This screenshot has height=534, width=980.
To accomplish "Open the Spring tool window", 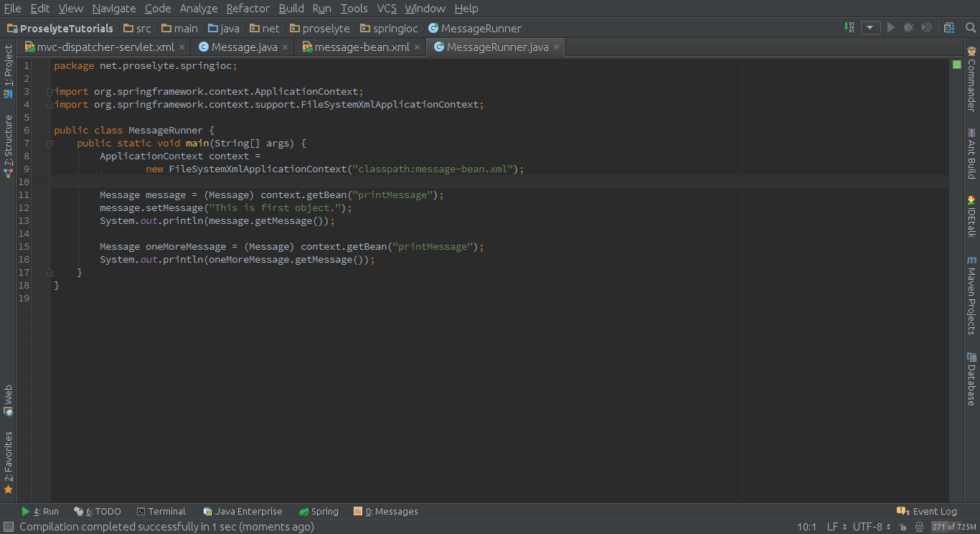I will [319, 511].
